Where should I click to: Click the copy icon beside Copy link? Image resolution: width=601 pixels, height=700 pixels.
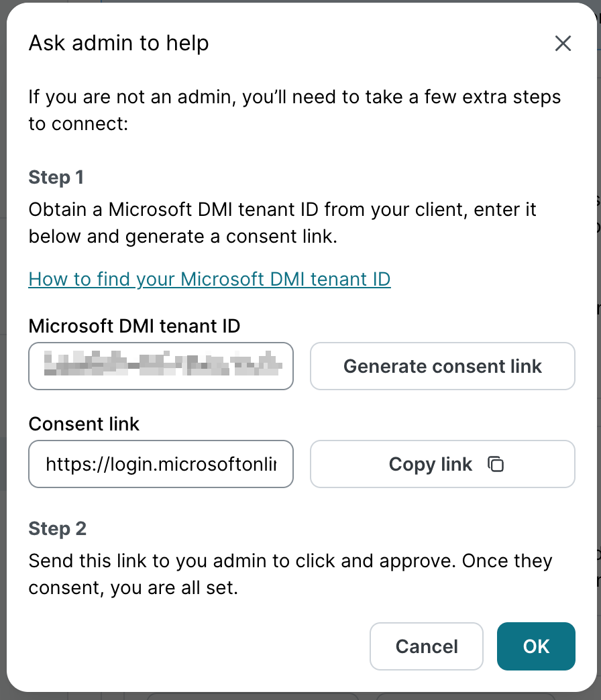coord(496,464)
